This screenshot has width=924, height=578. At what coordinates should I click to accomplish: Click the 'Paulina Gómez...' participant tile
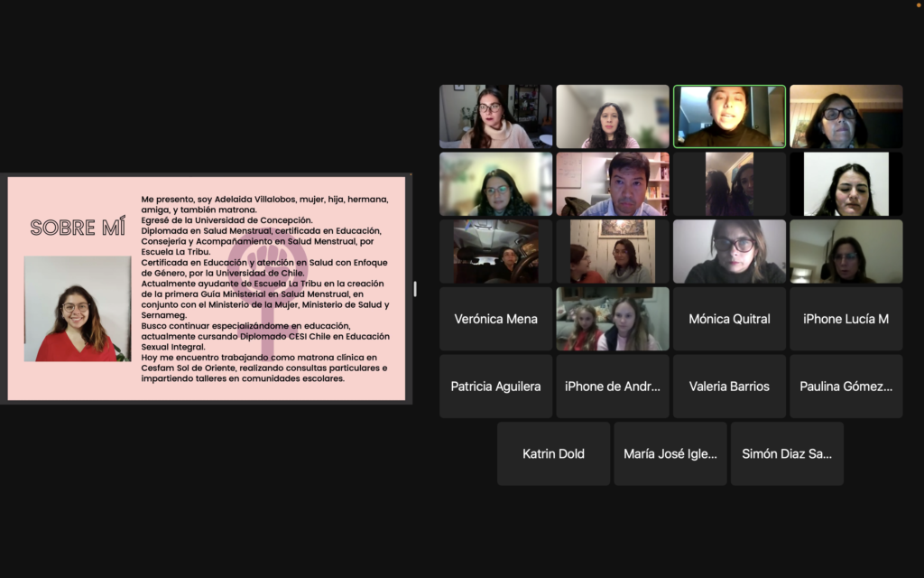pos(845,387)
